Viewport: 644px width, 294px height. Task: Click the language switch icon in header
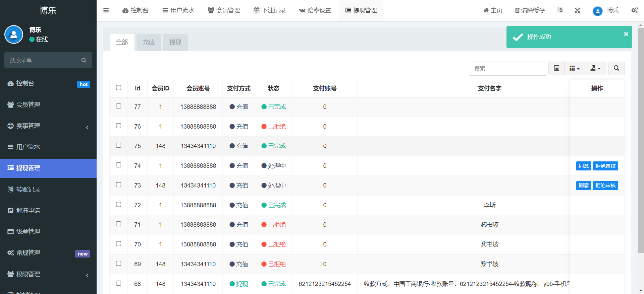(560, 10)
